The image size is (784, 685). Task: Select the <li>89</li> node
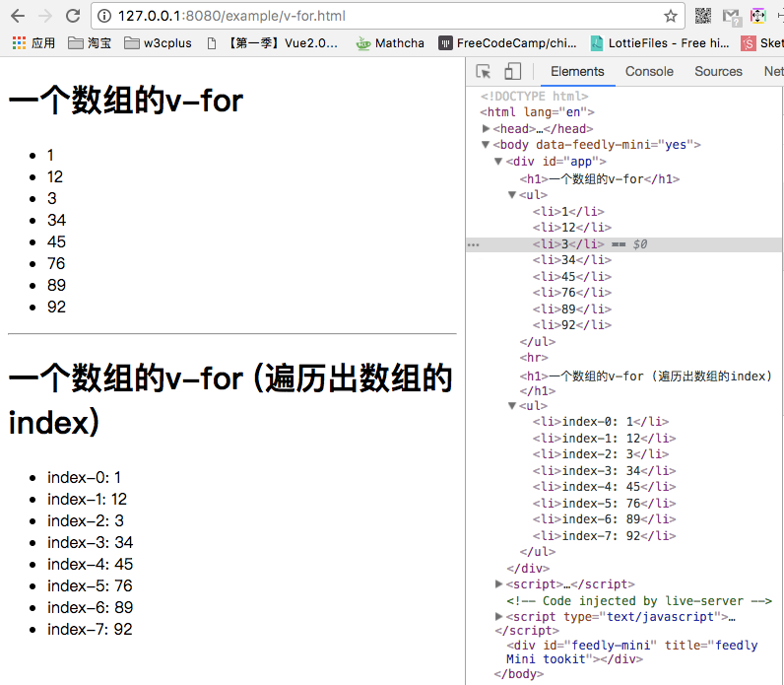[572, 309]
